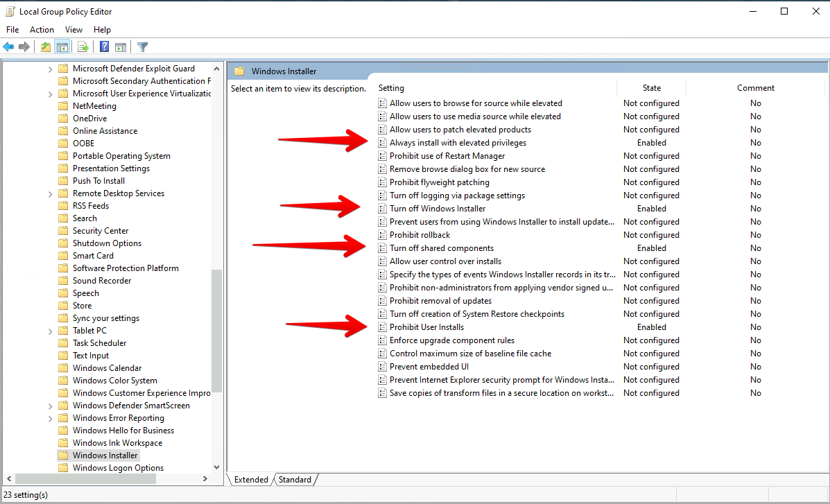Sort by the State column header

click(651, 88)
